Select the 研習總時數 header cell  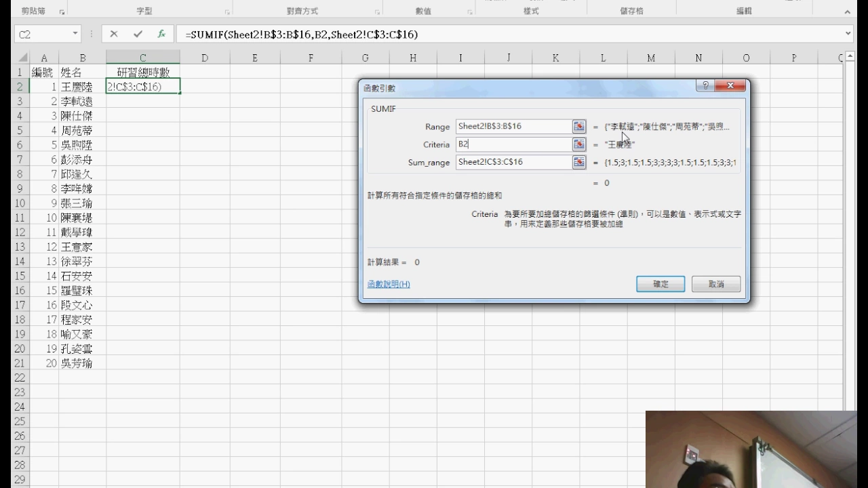143,72
